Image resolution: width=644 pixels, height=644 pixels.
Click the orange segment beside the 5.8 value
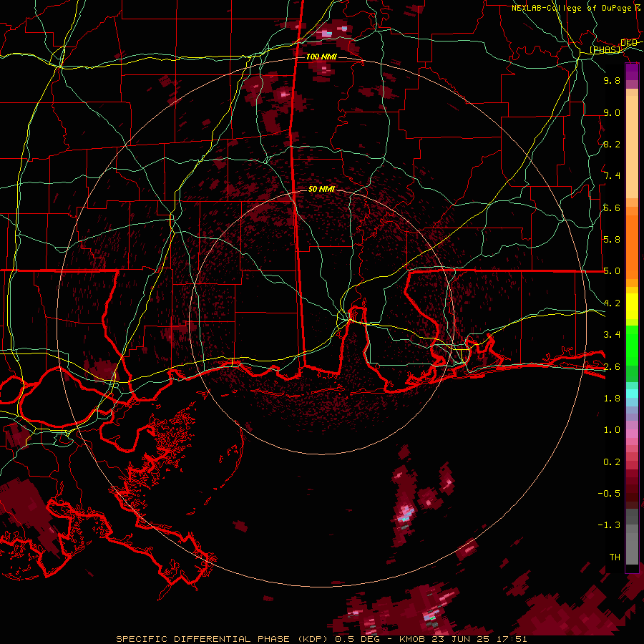click(x=632, y=246)
